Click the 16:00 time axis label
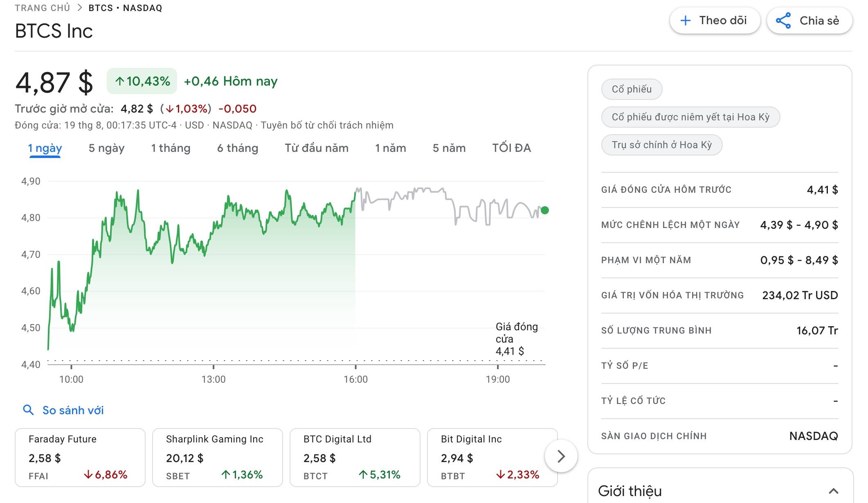The width and height of the screenshot is (868, 503). coord(355,379)
